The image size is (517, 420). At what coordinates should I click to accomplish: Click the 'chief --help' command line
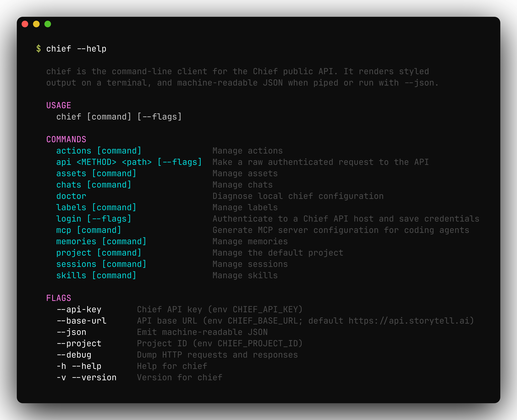(x=76, y=49)
